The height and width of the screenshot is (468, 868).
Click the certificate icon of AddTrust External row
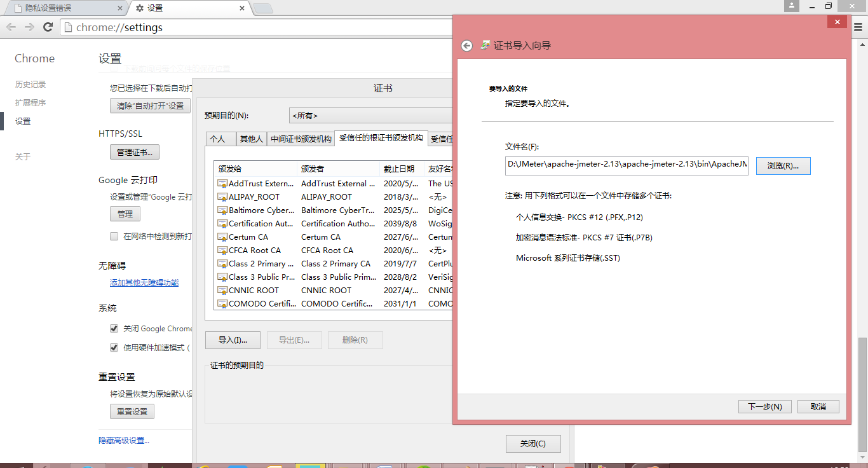coord(222,184)
